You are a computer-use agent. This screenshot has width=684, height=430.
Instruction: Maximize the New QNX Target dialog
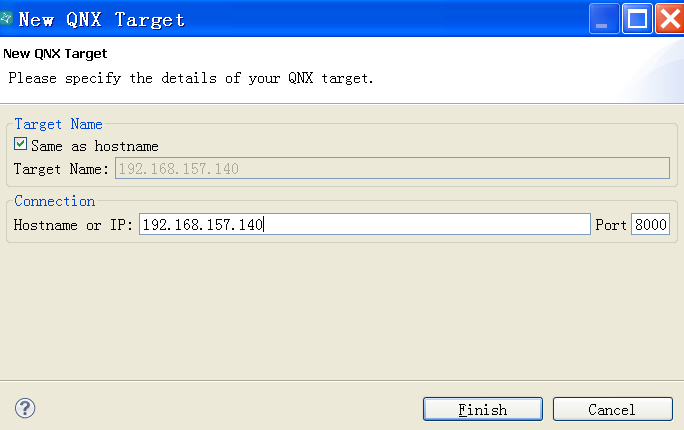pos(637,18)
